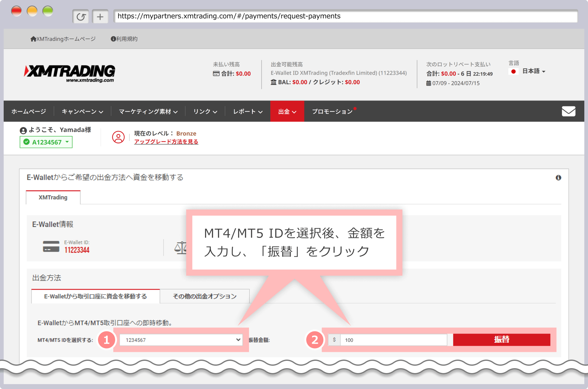Click the 次のロットリベート支払い label
The image size is (588, 389).
[458, 64]
